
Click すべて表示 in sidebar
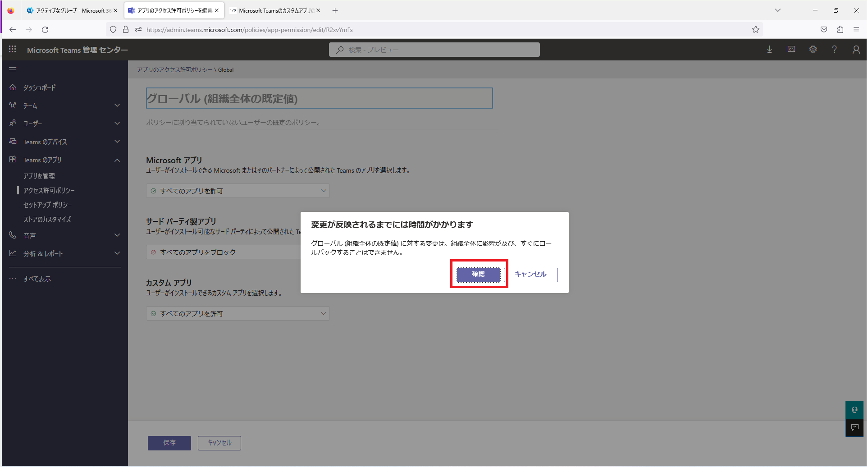click(x=37, y=279)
